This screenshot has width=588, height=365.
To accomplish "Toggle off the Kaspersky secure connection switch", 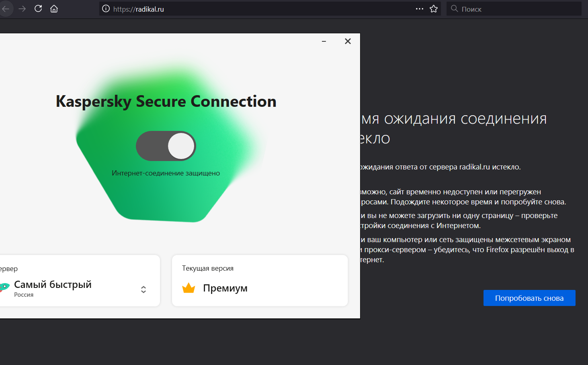I will tap(166, 146).
